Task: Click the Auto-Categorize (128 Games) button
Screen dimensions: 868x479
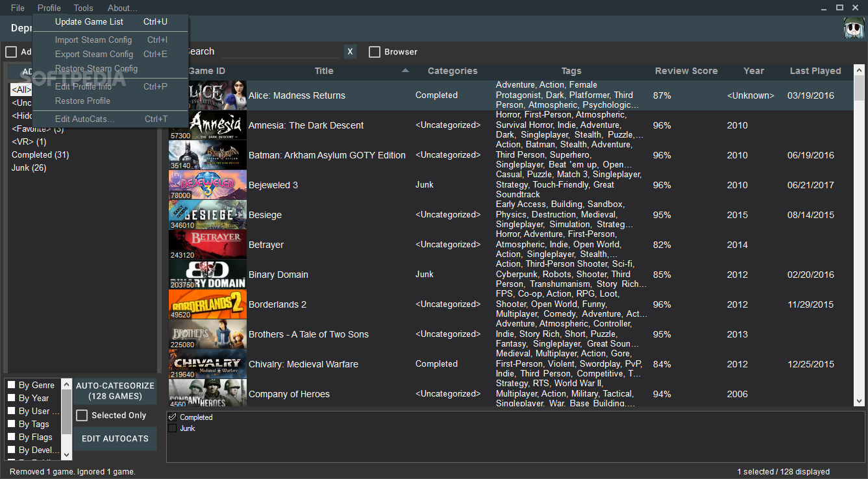Action: 116,391
